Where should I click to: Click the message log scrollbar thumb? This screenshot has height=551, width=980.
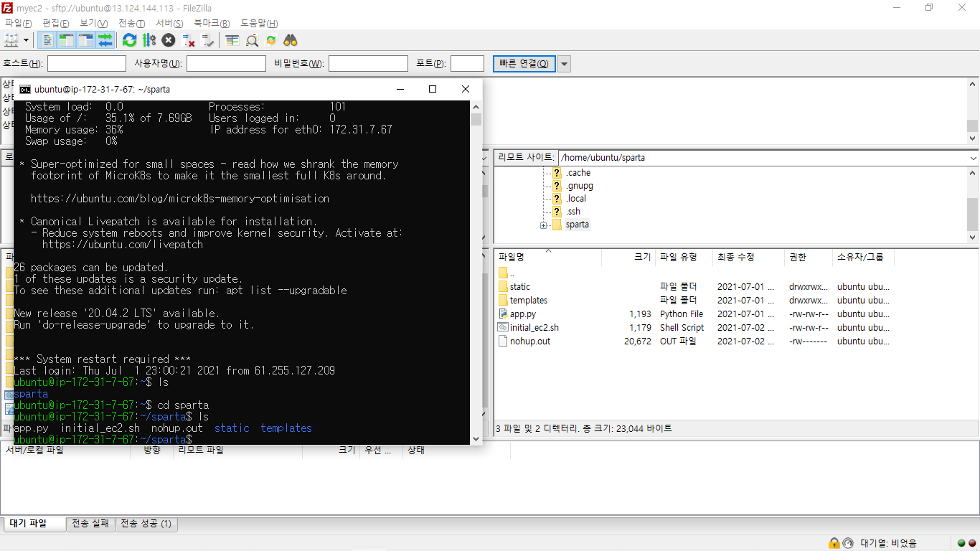(x=972, y=126)
